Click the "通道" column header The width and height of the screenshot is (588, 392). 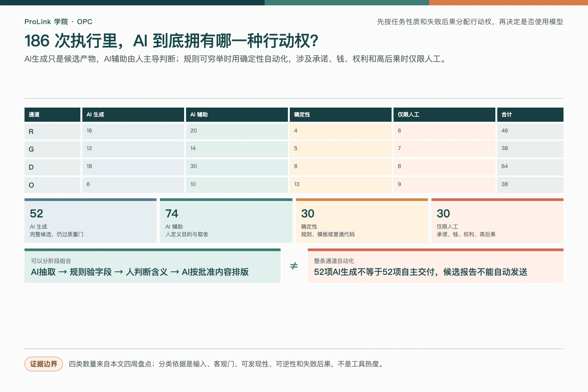52,114
